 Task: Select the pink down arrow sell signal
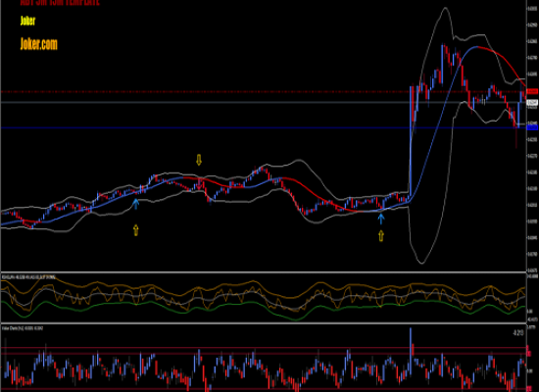point(199,184)
